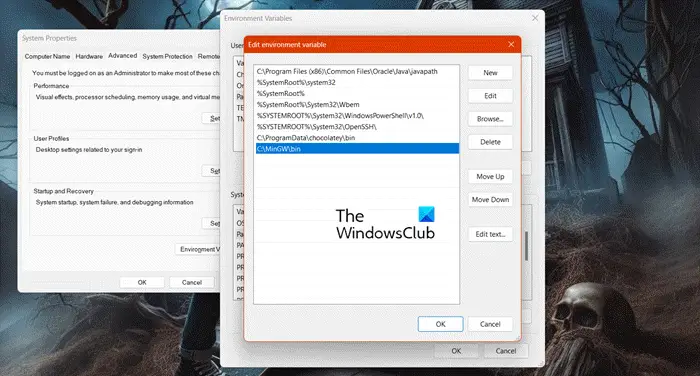
Task: Open Remote tab in System Properties
Action: (x=208, y=56)
